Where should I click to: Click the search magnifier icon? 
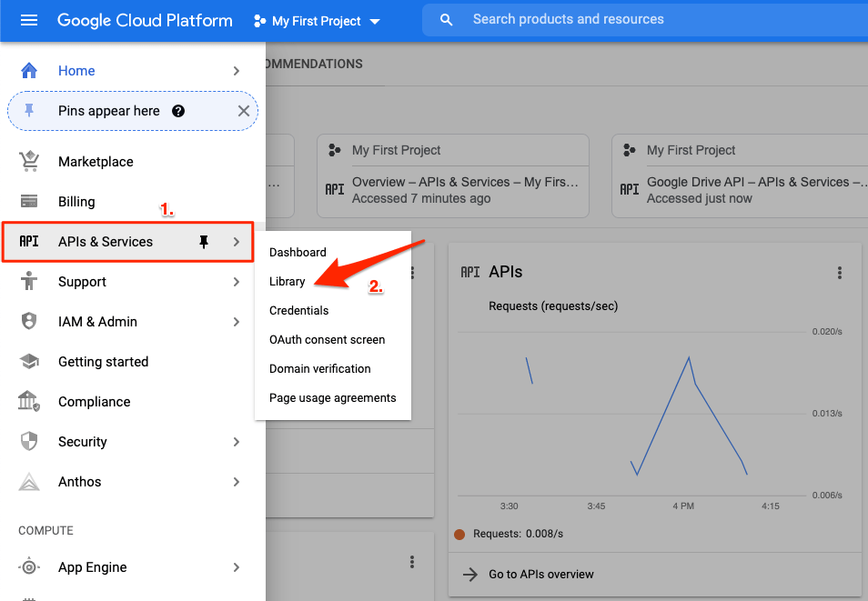pyautogui.click(x=446, y=20)
